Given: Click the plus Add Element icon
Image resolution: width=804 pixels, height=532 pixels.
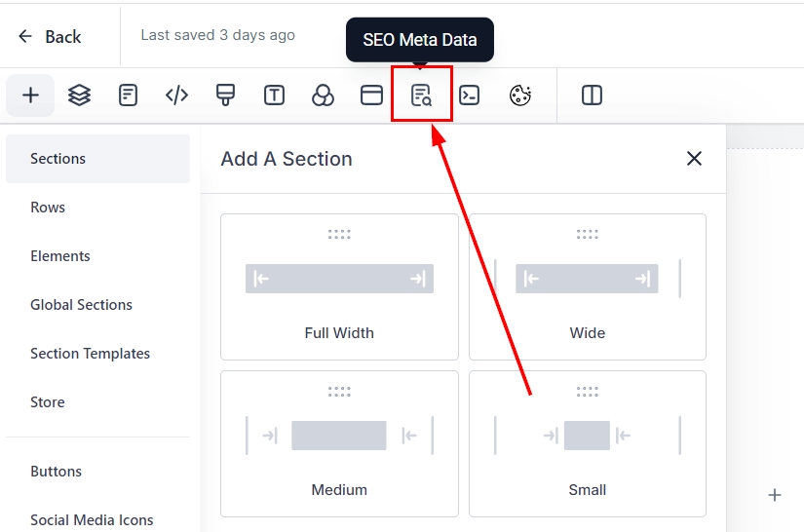Looking at the screenshot, I should pos(30,95).
